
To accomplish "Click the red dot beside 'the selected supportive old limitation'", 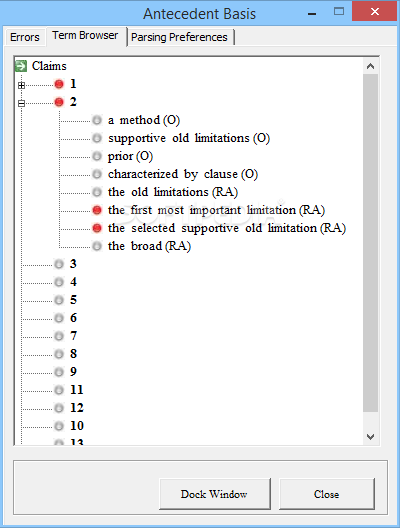I will pos(97,228).
